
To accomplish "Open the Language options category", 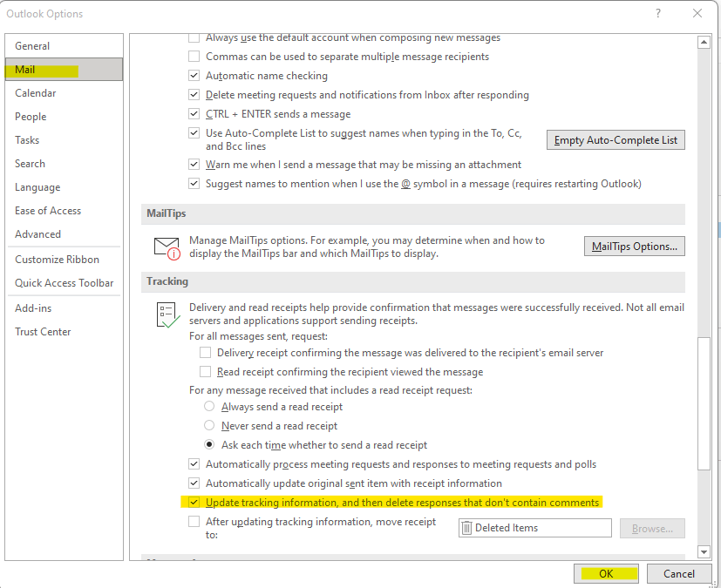I will [64, 187].
